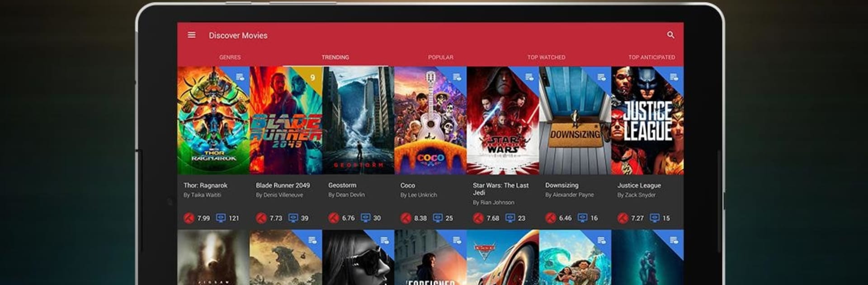Screen dimensions: 868x285
Task: Open the Coco poster
Action: coord(430,121)
